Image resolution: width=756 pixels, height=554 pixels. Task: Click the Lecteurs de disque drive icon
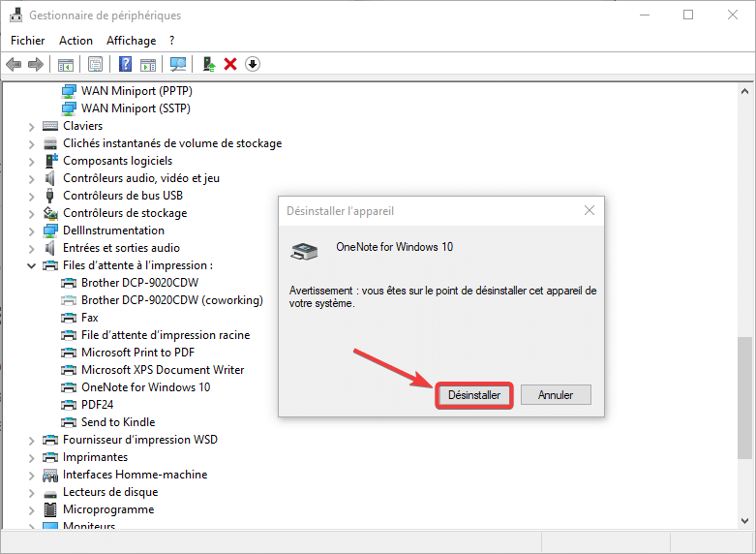pyautogui.click(x=50, y=493)
